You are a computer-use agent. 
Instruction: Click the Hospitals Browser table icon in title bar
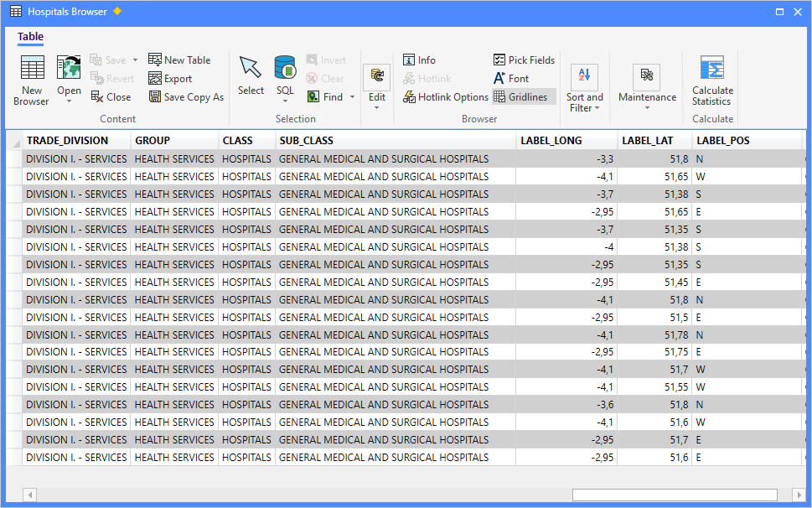[x=16, y=12]
